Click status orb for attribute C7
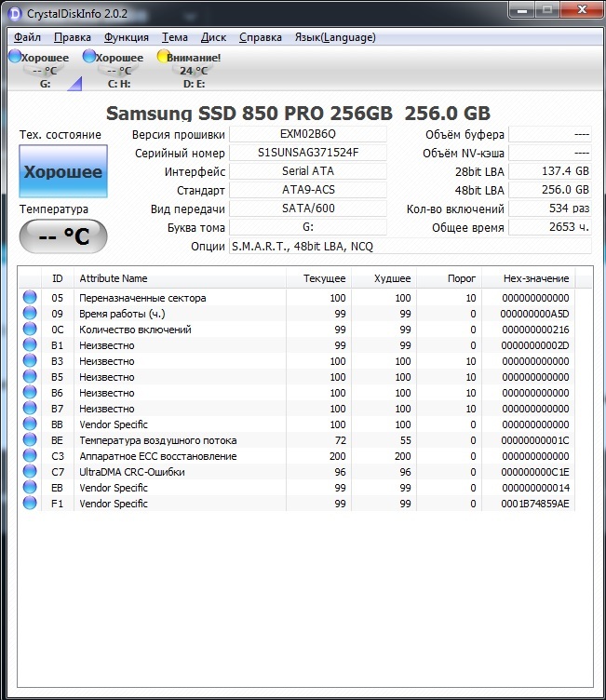Image resolution: width=606 pixels, height=700 pixels. tap(30, 472)
